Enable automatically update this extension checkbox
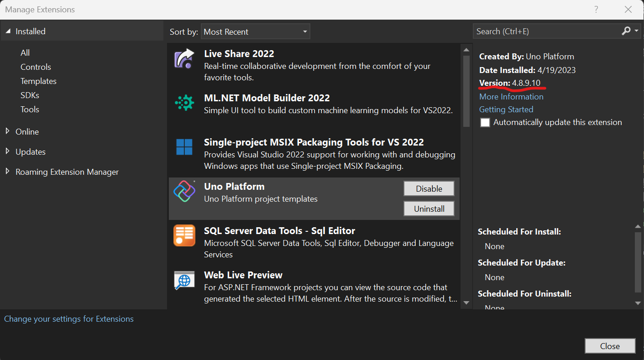Screen dimensions: 644x360 click(x=485, y=122)
